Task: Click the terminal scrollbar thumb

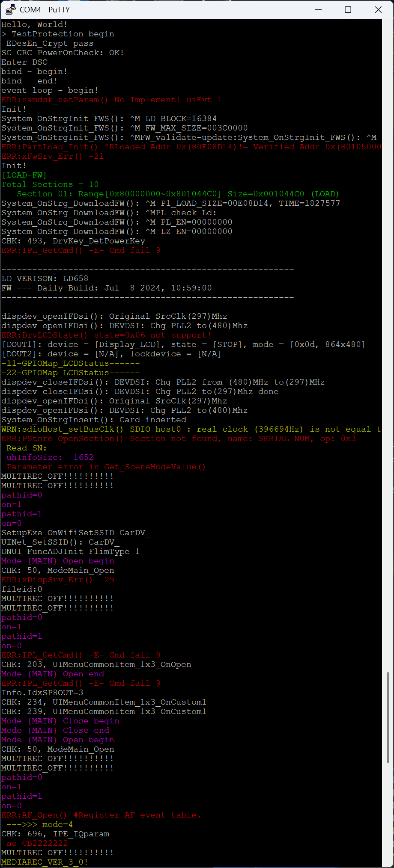Action: point(388,717)
